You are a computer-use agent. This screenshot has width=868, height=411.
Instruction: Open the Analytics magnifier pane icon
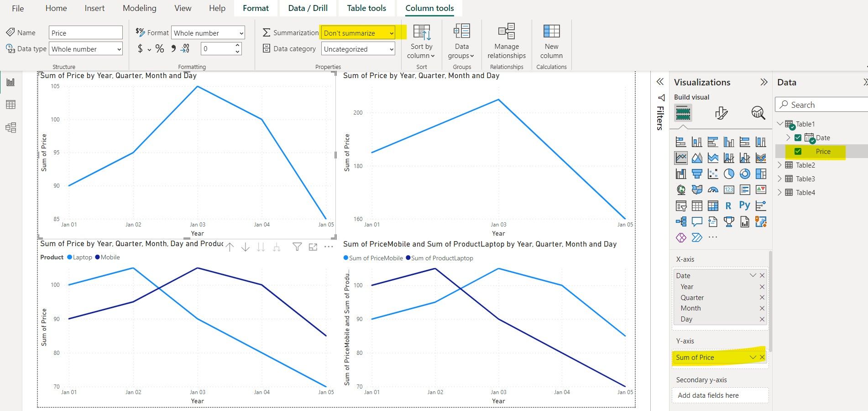point(758,113)
